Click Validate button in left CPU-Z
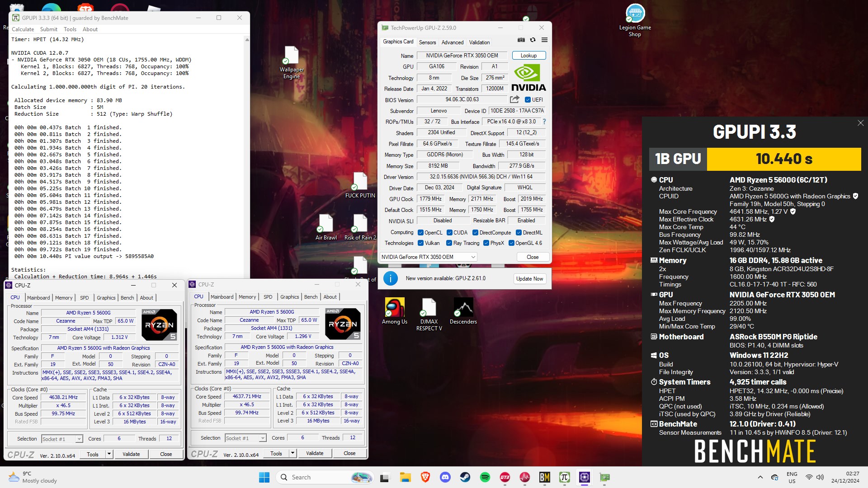868x488 pixels. point(131,454)
